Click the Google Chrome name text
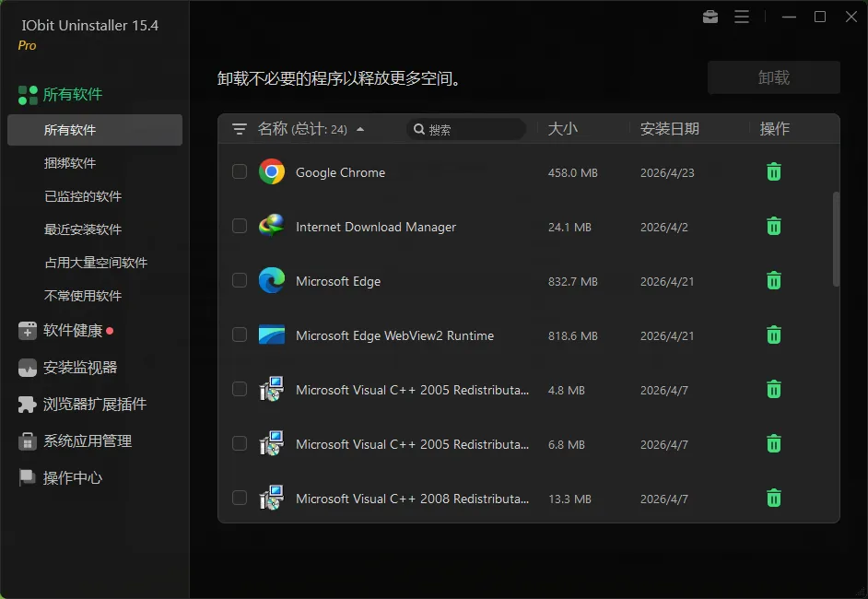 pos(340,172)
